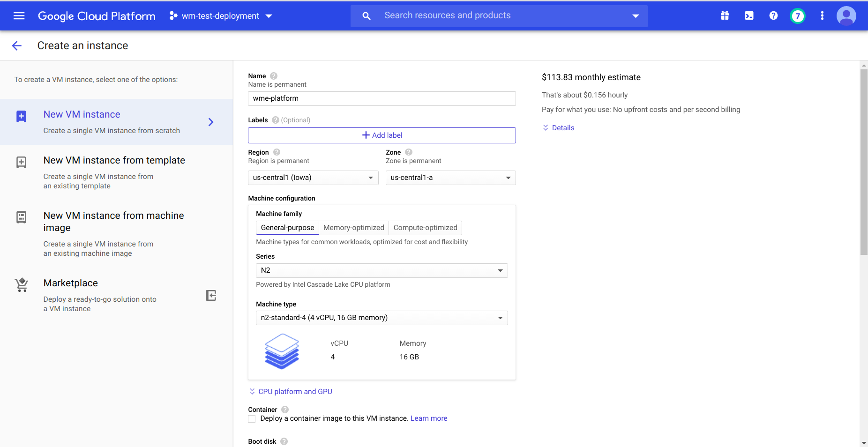Click Learn more link for containers
Image resolution: width=868 pixels, height=447 pixels.
pos(429,418)
